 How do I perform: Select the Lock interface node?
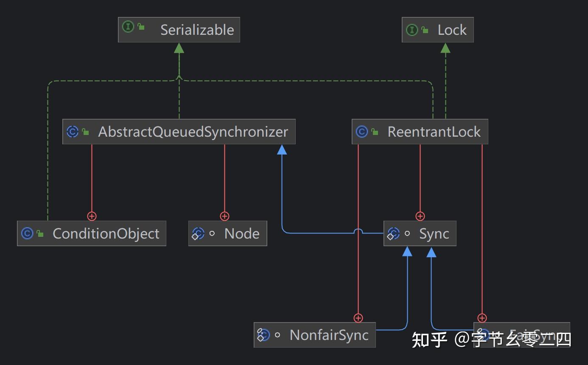click(x=452, y=30)
